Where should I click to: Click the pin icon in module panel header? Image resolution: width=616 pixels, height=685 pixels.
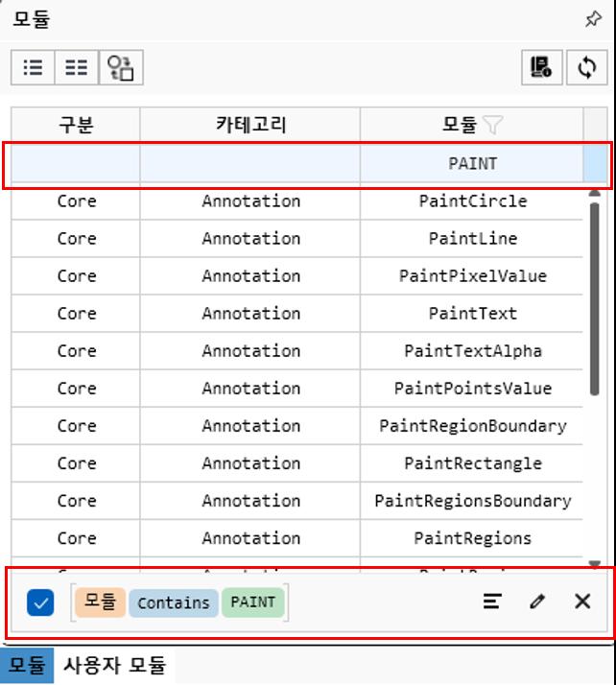click(593, 19)
